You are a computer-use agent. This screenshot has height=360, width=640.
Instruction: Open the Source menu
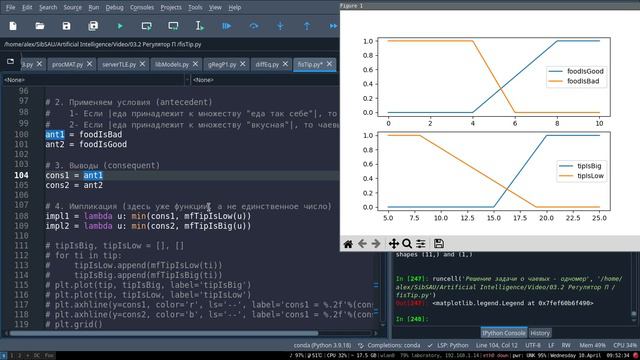point(73,7)
